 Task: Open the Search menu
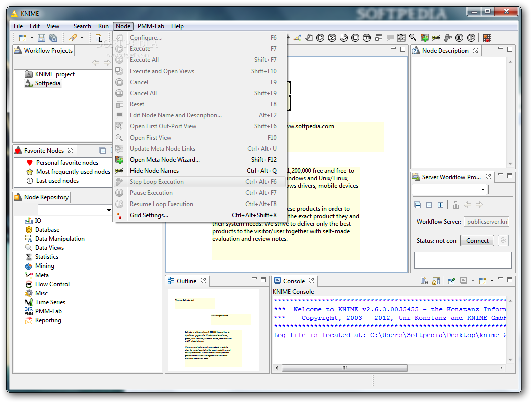click(82, 26)
